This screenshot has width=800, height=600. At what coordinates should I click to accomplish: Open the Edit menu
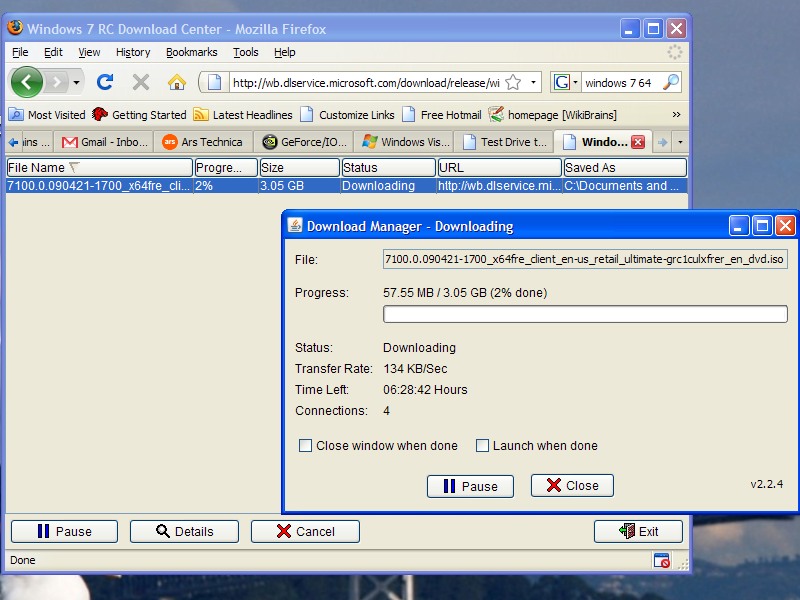(x=53, y=52)
